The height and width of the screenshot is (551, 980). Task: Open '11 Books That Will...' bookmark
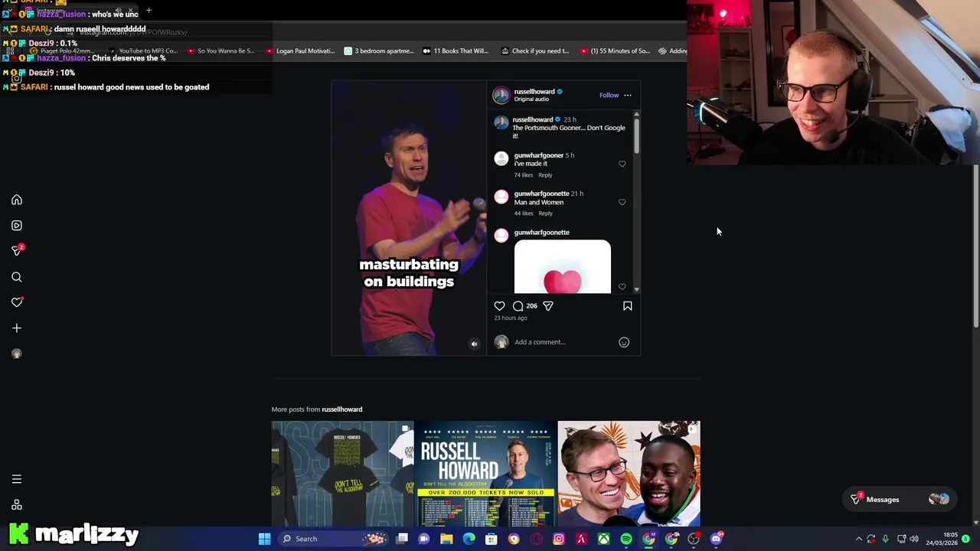[x=455, y=51]
